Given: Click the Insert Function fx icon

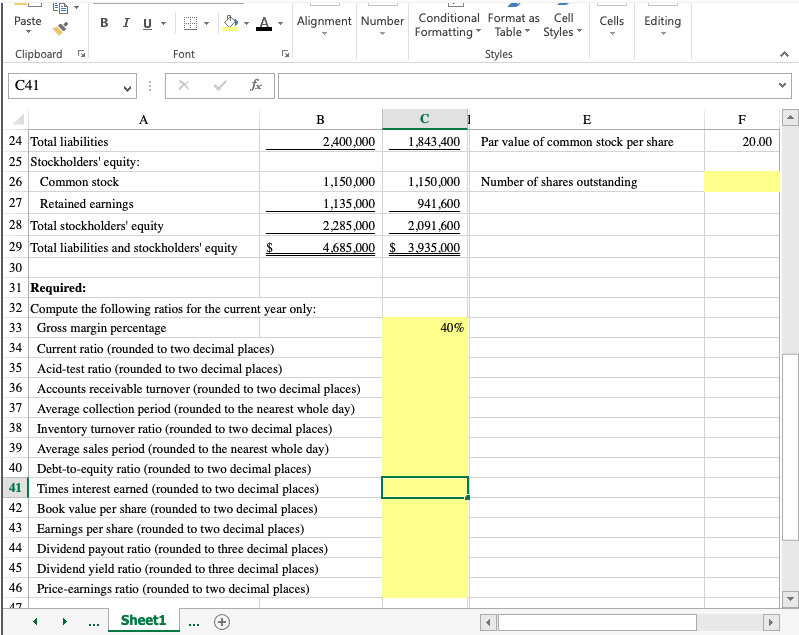Looking at the screenshot, I should tap(256, 85).
